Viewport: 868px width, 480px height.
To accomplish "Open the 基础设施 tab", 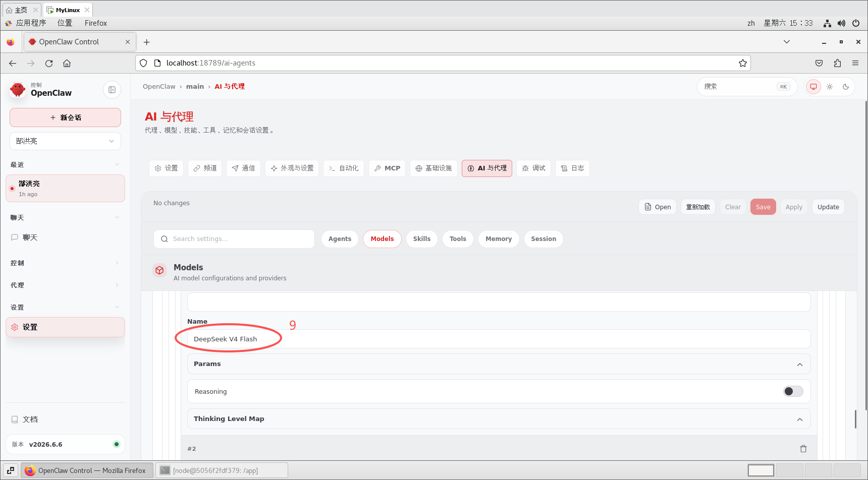I will (433, 168).
